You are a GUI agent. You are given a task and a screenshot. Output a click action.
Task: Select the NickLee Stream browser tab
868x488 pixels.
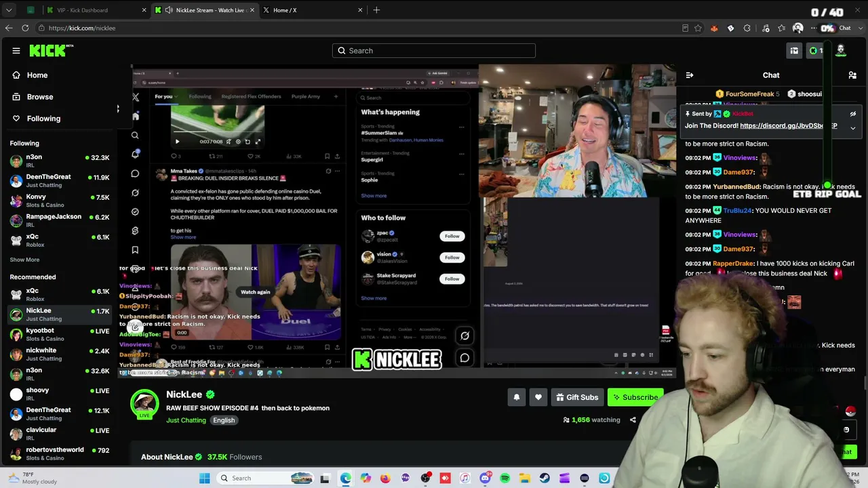(x=203, y=10)
